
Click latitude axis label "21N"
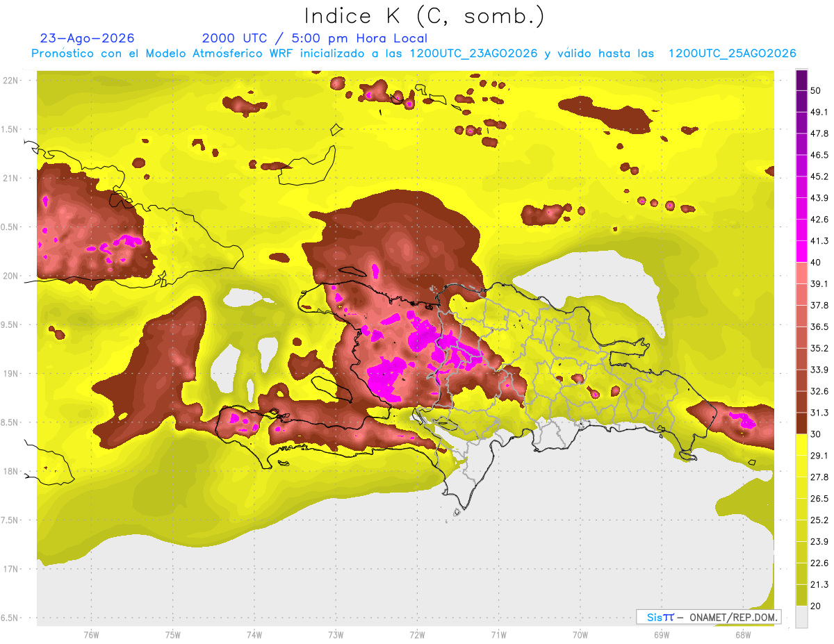[x=11, y=178]
